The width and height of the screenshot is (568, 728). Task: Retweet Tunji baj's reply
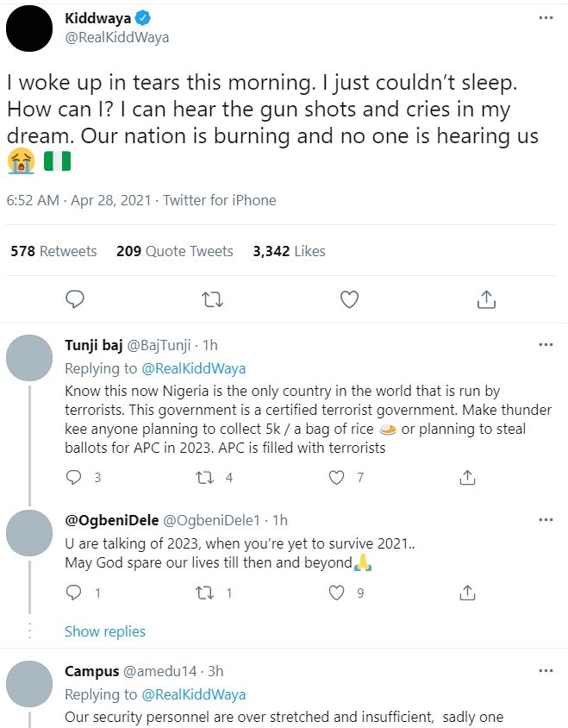204,477
